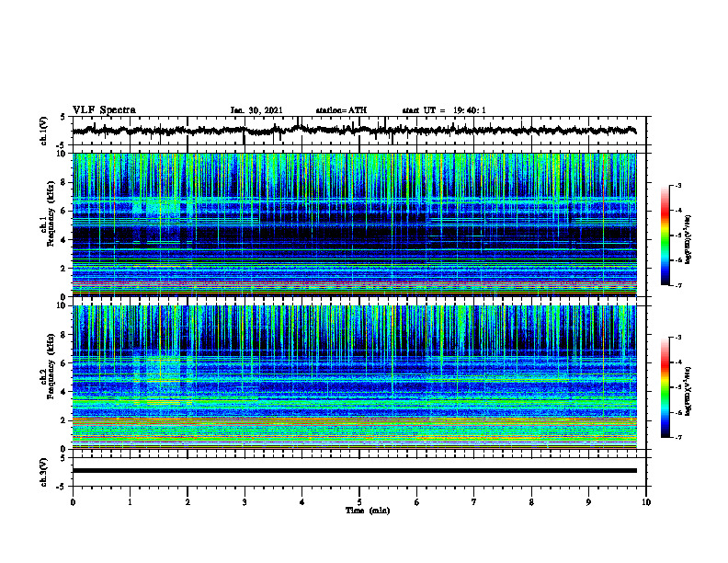Click time axis tick label "7"
This screenshot has height=563, width=728.
tap(474, 502)
